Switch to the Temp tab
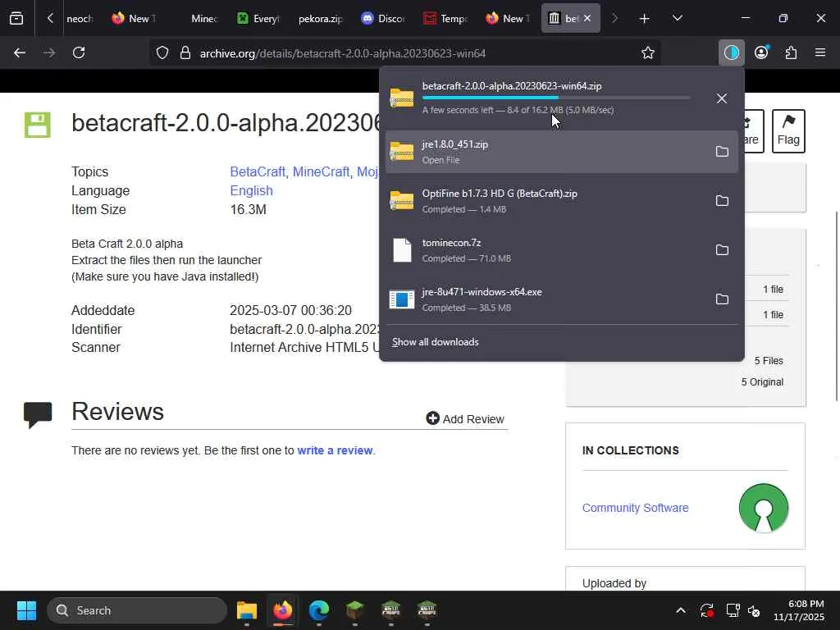Screen dimensions: 840x630 point(445,19)
